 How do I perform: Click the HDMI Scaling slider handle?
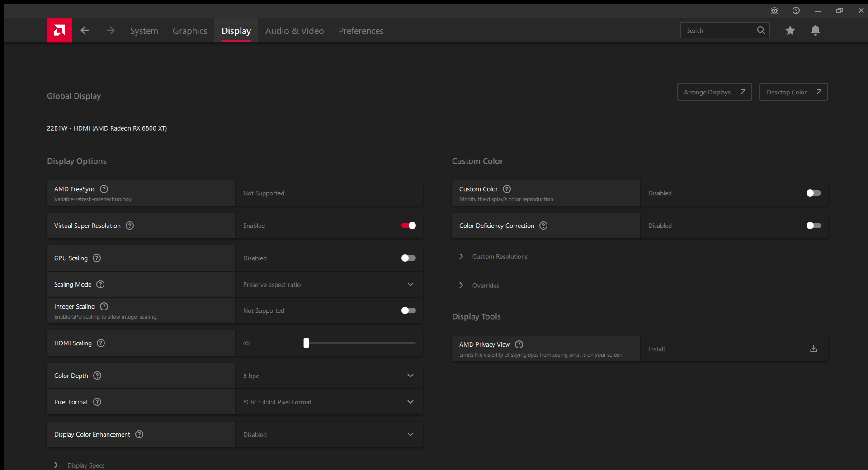(306, 343)
